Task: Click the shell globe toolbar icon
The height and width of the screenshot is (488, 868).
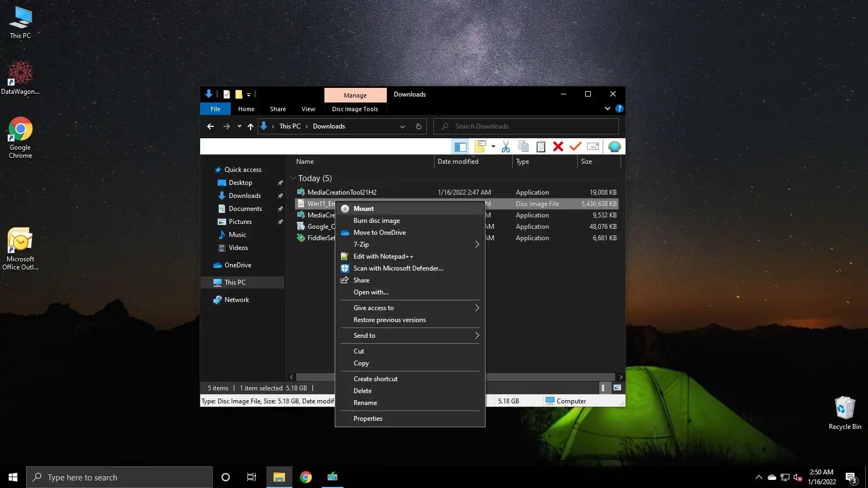Action: 614,146
